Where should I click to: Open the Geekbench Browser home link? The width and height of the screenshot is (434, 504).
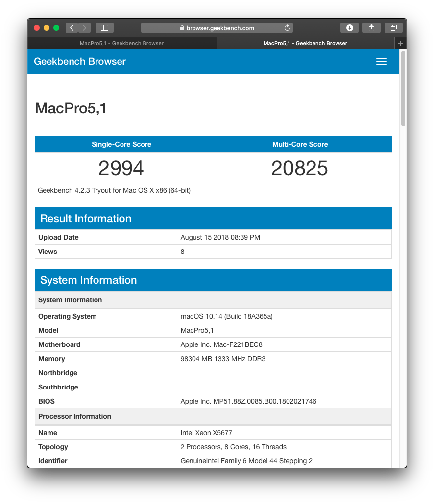(x=80, y=61)
